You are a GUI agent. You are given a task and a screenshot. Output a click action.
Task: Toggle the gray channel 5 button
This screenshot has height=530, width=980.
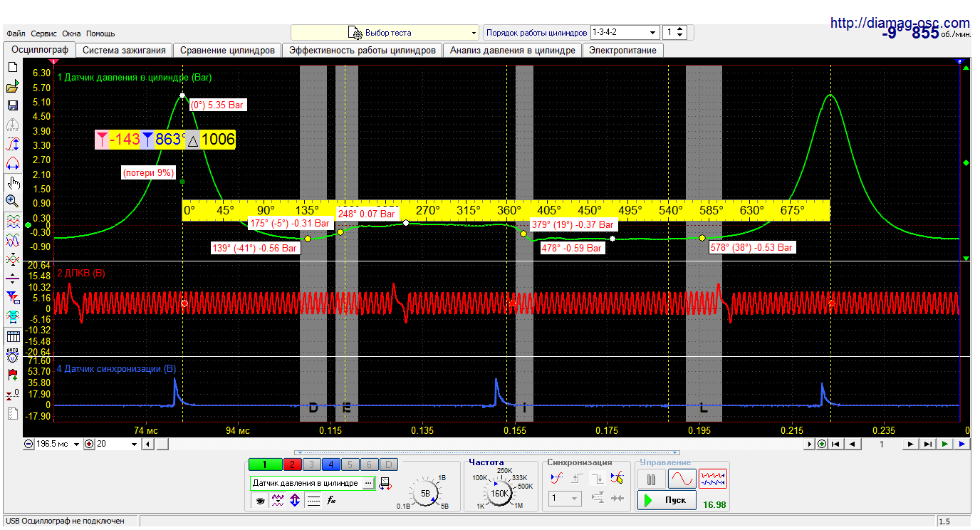tap(350, 464)
